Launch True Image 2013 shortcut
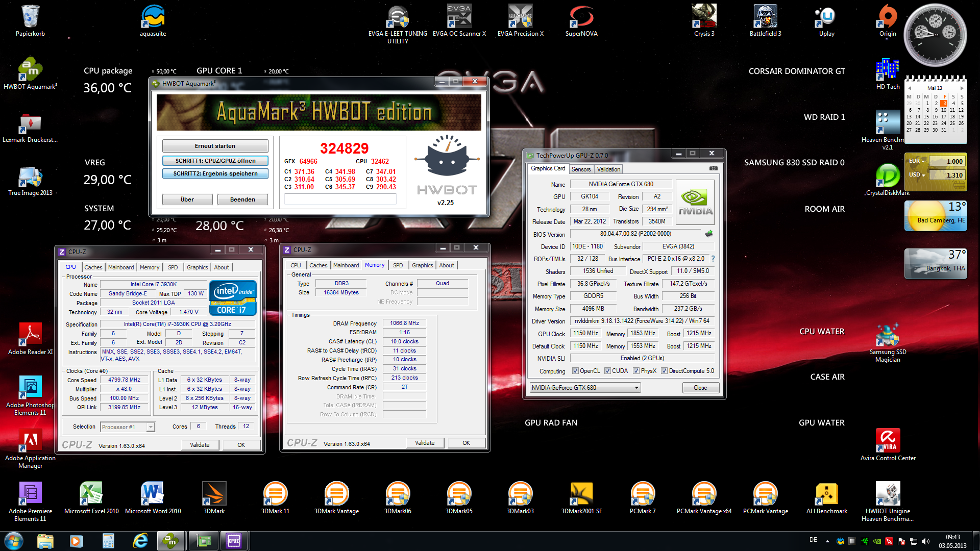980x551 pixels. tap(30, 180)
